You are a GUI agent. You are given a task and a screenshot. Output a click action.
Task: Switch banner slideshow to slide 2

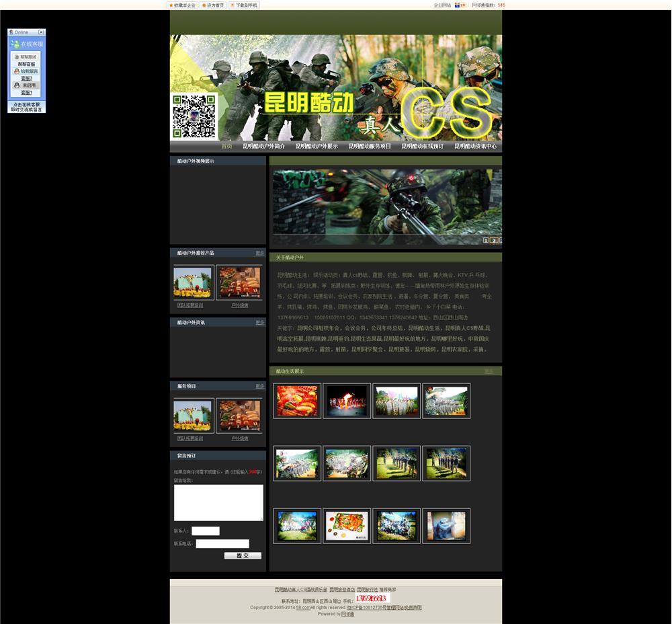pyautogui.click(x=494, y=240)
